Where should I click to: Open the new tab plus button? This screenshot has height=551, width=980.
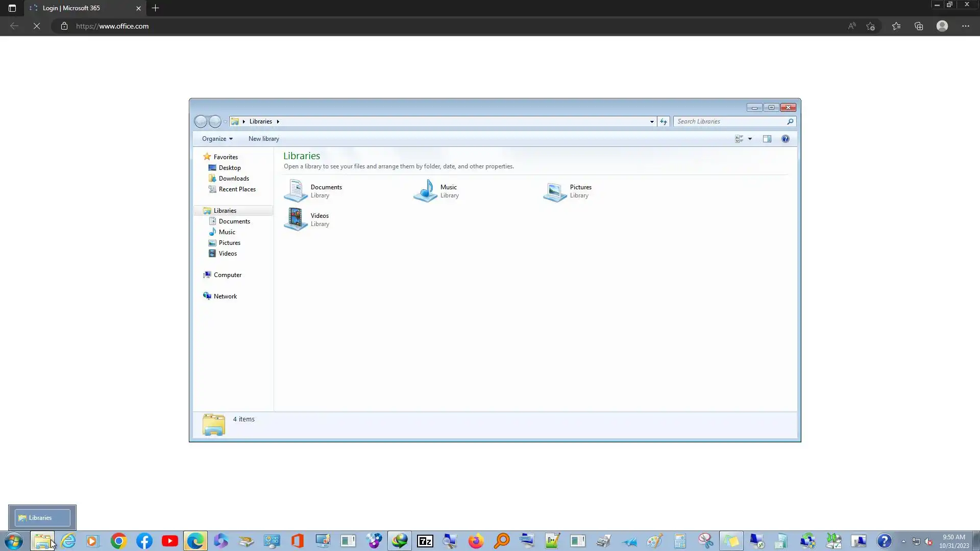[x=156, y=8]
